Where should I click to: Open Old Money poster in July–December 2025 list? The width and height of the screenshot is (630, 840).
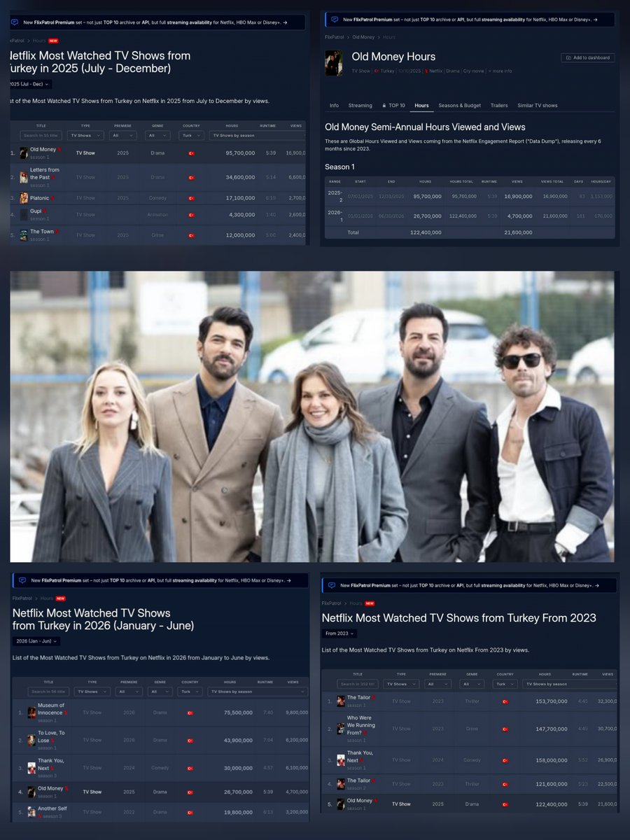coord(24,153)
